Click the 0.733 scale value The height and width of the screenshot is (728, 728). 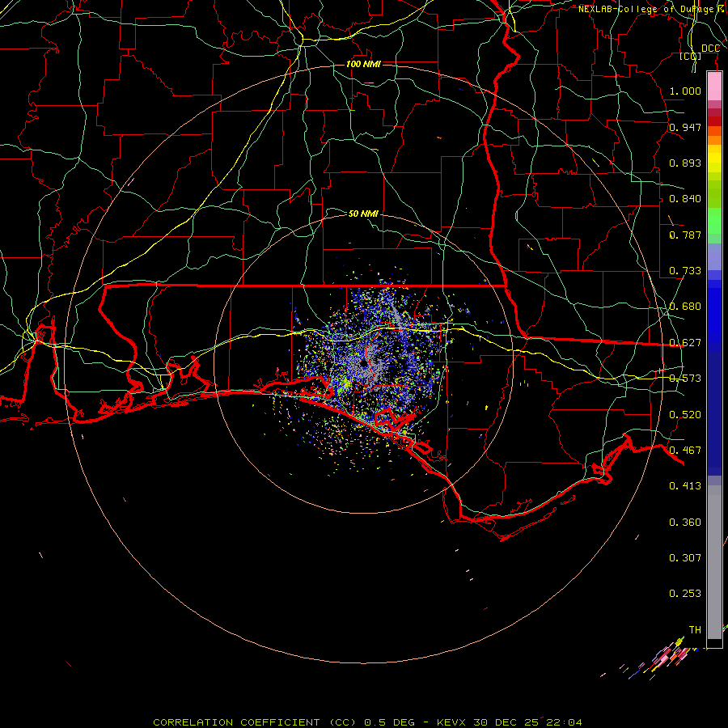[685, 271]
